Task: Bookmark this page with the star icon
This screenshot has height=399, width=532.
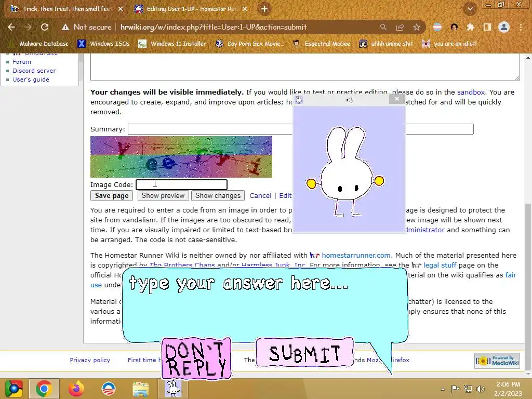Action: click(417, 27)
